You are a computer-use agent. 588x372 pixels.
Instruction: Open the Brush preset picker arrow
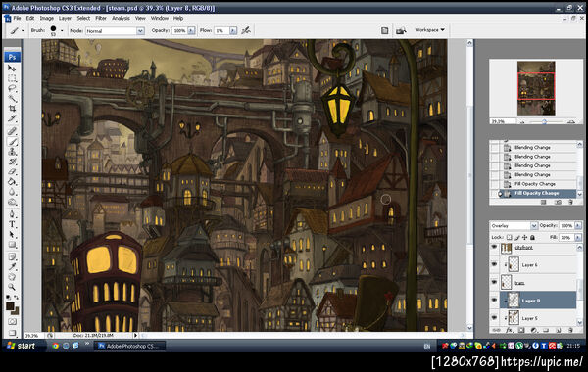pos(62,30)
